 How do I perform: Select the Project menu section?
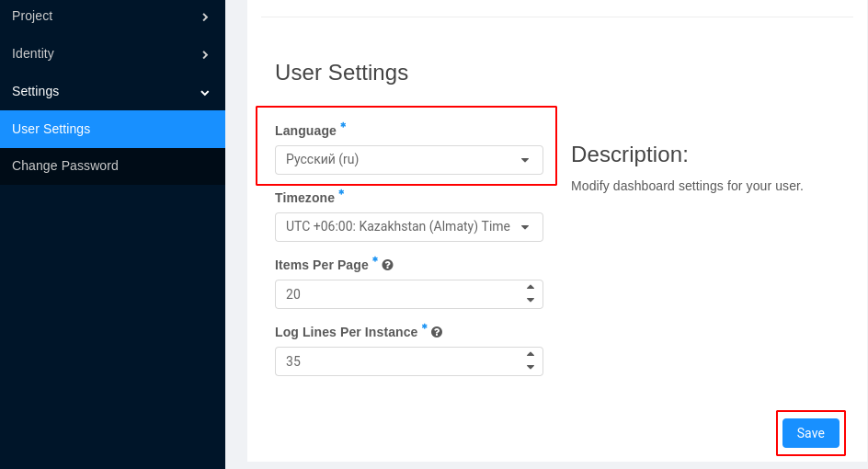(112, 16)
